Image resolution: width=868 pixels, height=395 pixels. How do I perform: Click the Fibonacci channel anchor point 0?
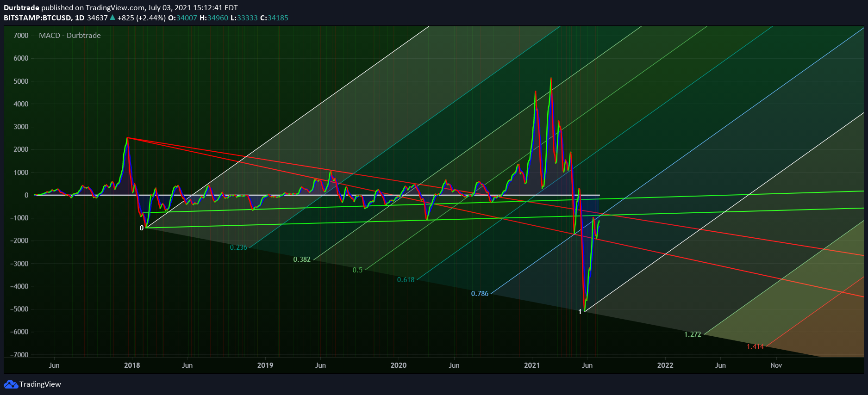click(142, 228)
